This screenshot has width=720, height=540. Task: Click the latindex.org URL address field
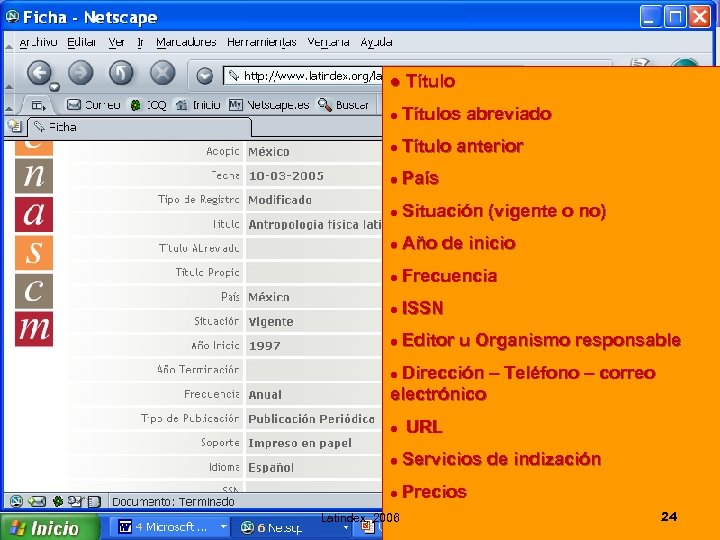(x=303, y=76)
